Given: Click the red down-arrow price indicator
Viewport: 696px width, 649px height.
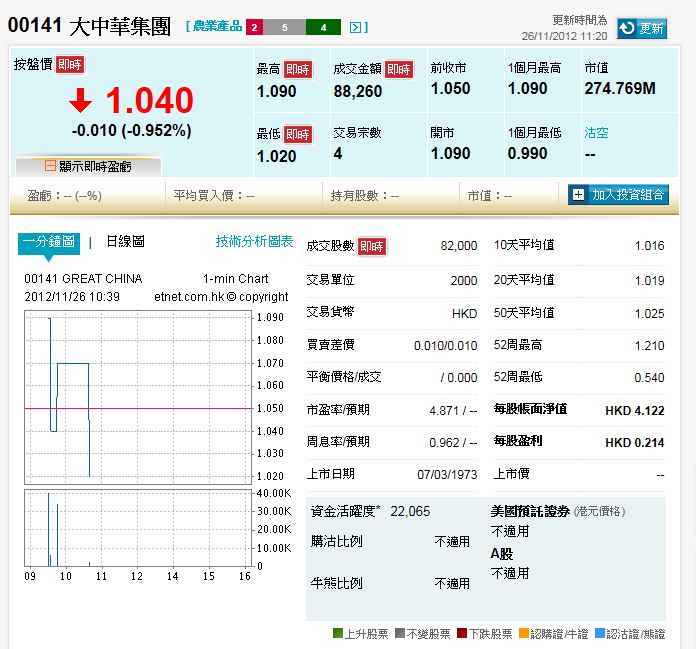Looking at the screenshot, I should tap(80, 100).
